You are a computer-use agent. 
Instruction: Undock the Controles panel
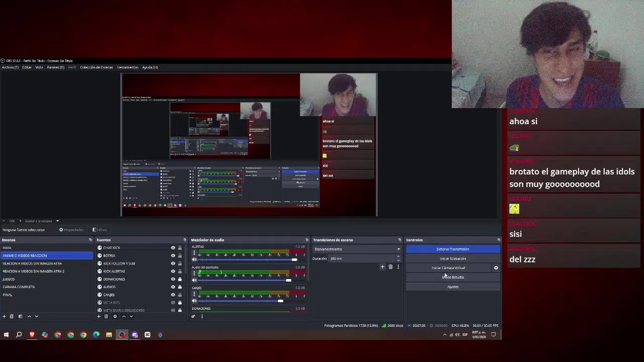(x=499, y=240)
